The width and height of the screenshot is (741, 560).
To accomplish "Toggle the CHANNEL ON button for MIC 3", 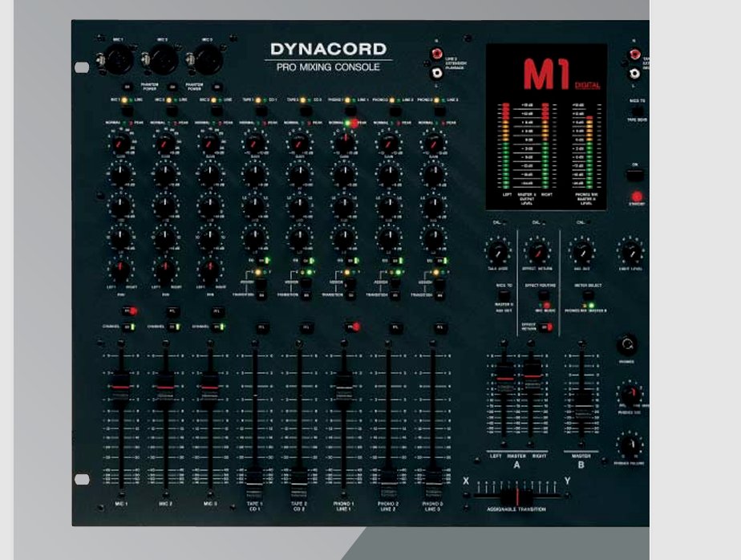I will (218, 327).
